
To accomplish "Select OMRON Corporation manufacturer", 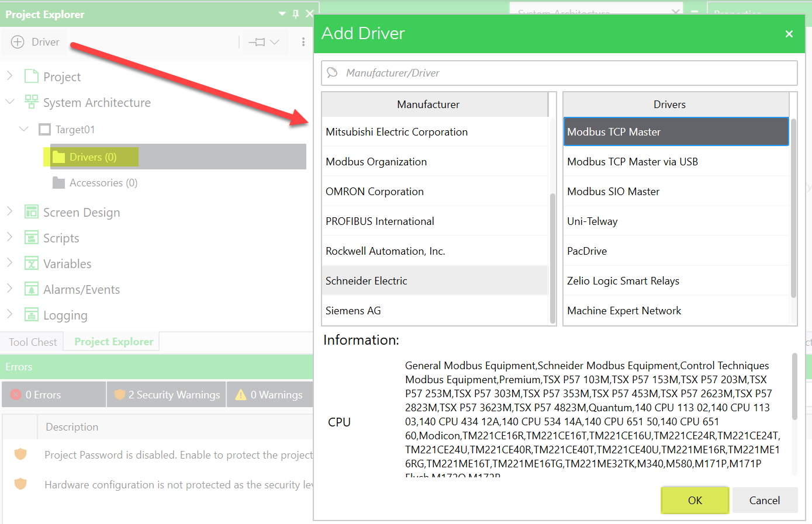I will click(x=435, y=192).
